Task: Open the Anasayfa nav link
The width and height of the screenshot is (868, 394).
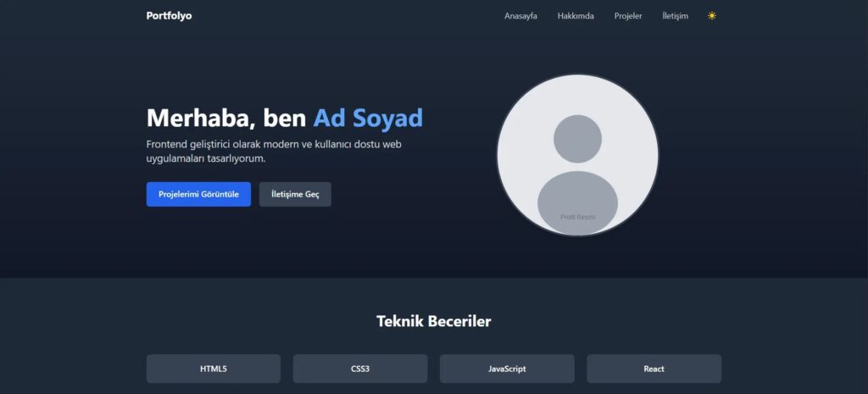Action: click(520, 16)
